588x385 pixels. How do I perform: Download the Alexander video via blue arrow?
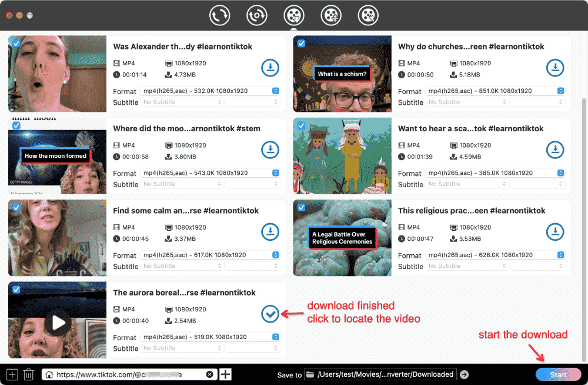point(270,68)
